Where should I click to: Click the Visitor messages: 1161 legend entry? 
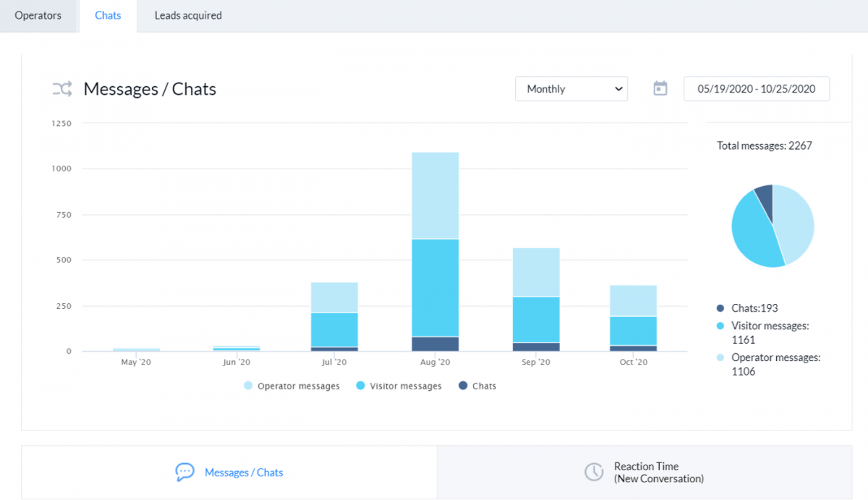point(763,333)
